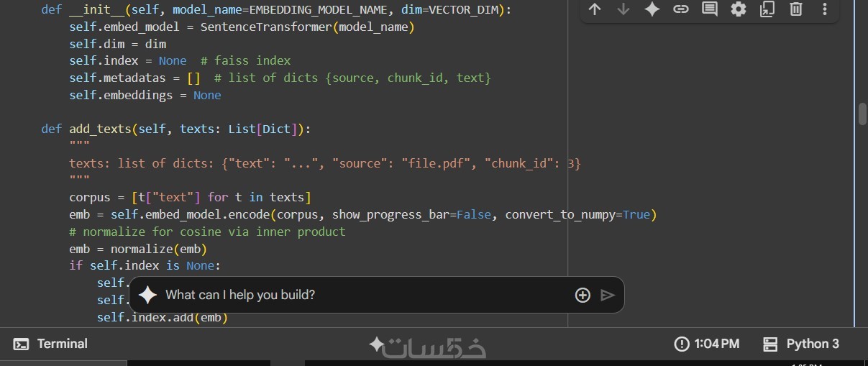Click 'convert_to_numpy=True' argument
Screen dimensions: 868x366
(577, 215)
